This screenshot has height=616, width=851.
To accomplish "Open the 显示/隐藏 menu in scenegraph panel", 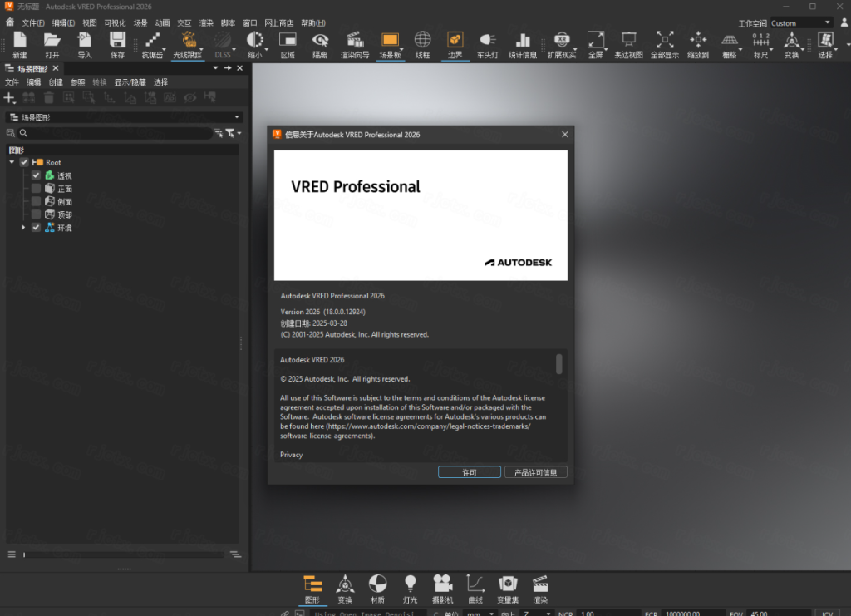I will tap(130, 82).
